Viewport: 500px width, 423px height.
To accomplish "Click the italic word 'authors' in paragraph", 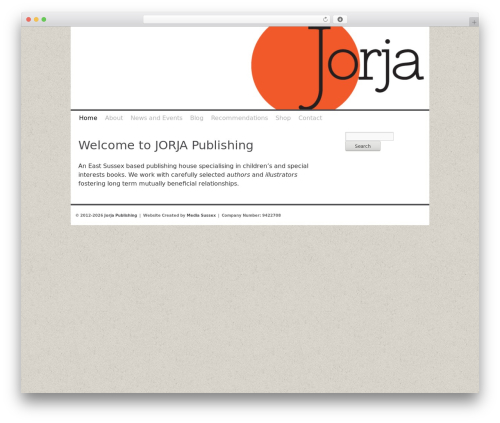I will click(238, 175).
